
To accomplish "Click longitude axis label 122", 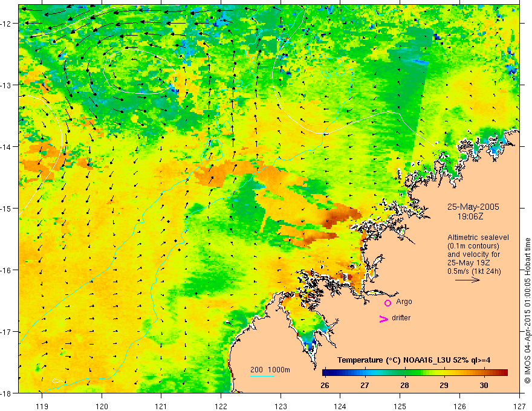I will pos(221,406).
